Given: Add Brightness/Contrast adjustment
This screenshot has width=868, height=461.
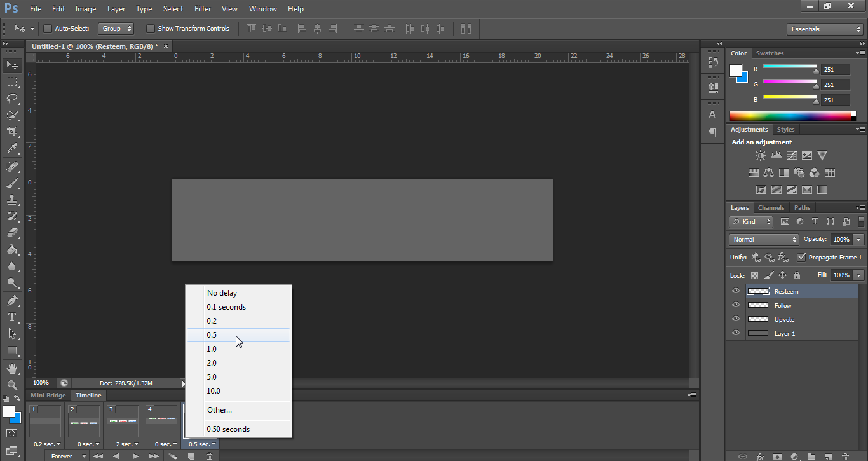Looking at the screenshot, I should coord(761,155).
